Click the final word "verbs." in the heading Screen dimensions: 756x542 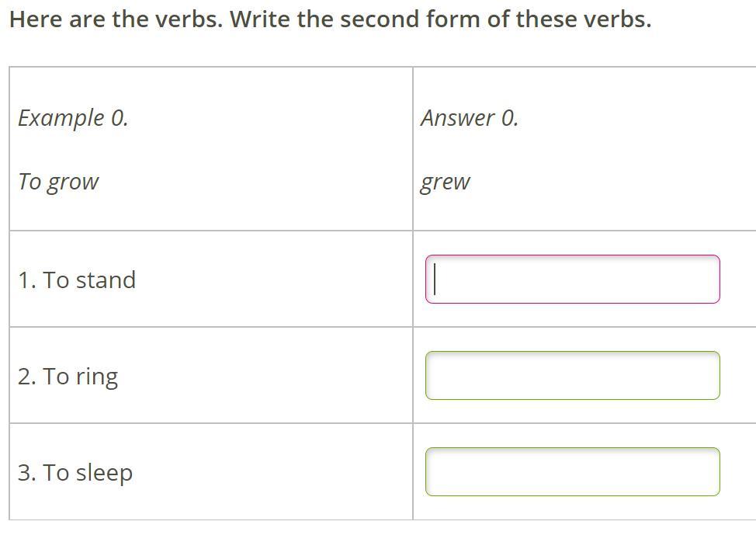tap(618, 19)
